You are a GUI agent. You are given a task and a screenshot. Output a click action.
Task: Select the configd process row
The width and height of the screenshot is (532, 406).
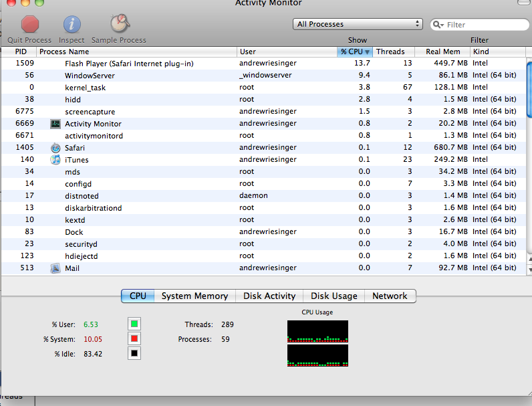264,184
